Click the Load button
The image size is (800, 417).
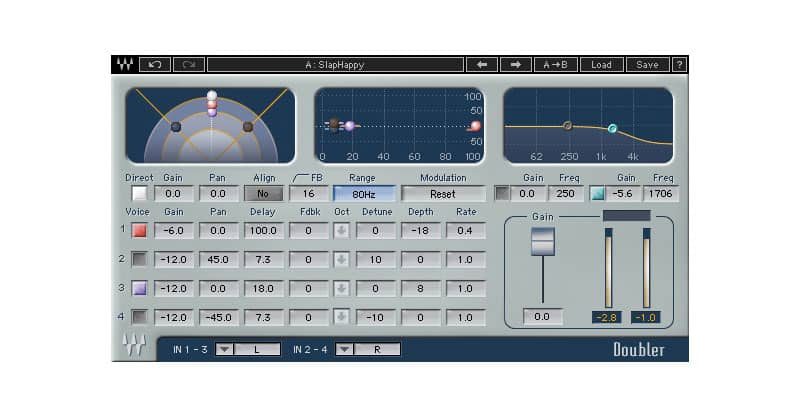(601, 65)
